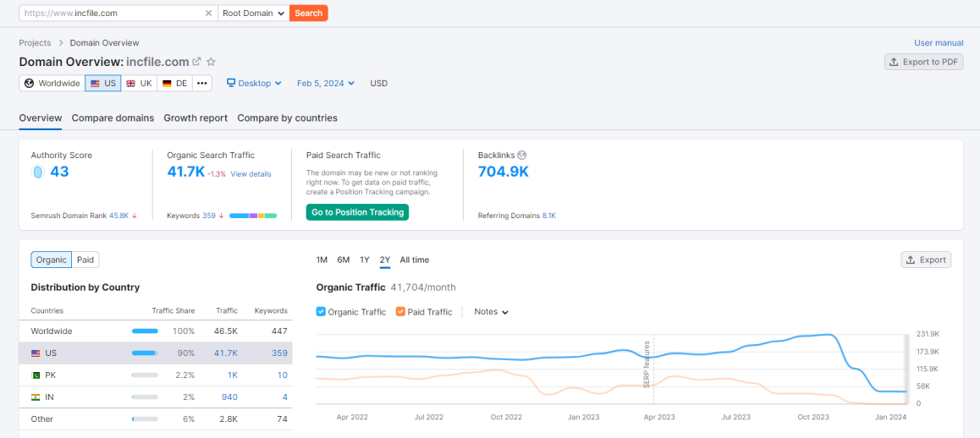This screenshot has width=980, height=438.
Task: Select UK region button
Action: click(x=139, y=83)
